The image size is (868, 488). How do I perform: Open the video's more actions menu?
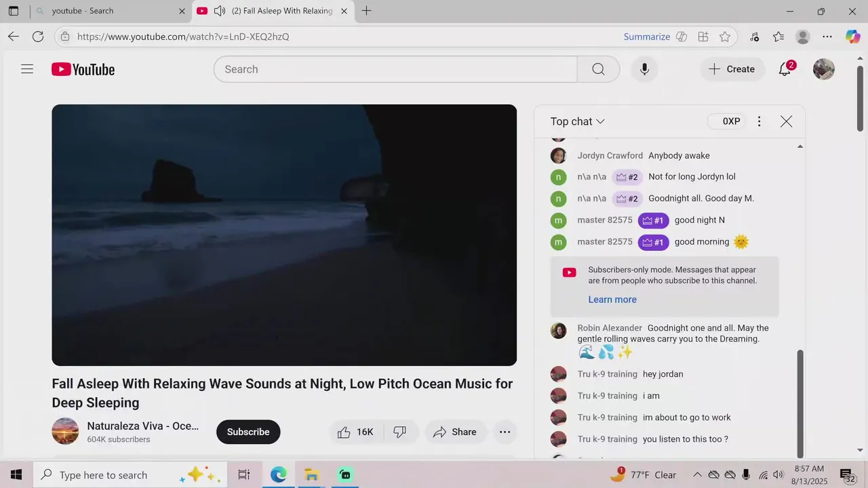pyautogui.click(x=505, y=432)
